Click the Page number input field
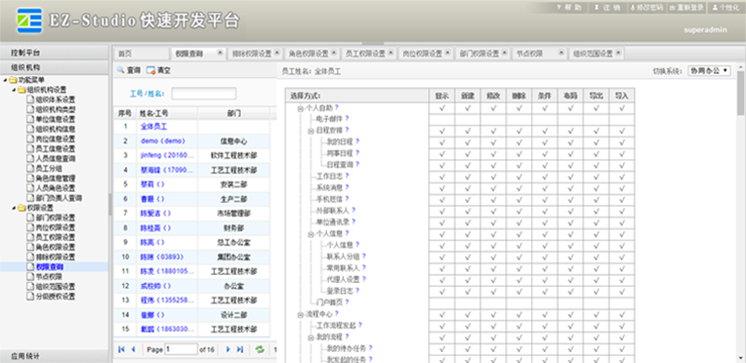 [x=181, y=349]
